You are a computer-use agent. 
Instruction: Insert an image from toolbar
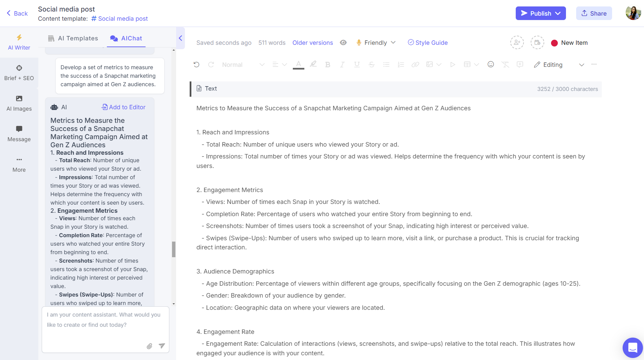(x=430, y=64)
